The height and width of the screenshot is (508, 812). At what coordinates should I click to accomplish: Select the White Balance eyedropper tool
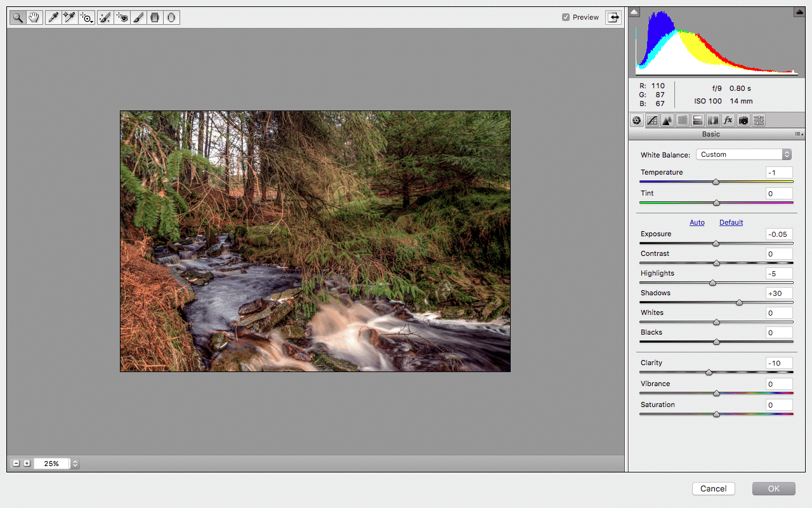pos(53,18)
